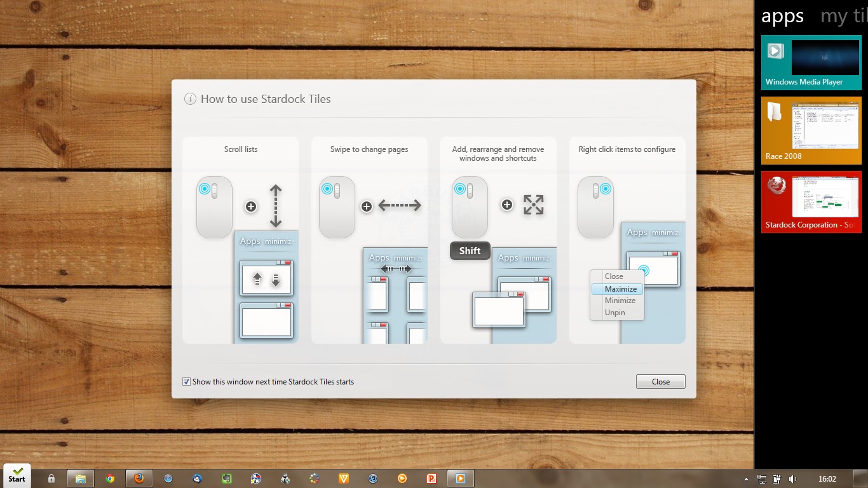
Task: Open Firefox from the taskbar
Action: tap(139, 478)
